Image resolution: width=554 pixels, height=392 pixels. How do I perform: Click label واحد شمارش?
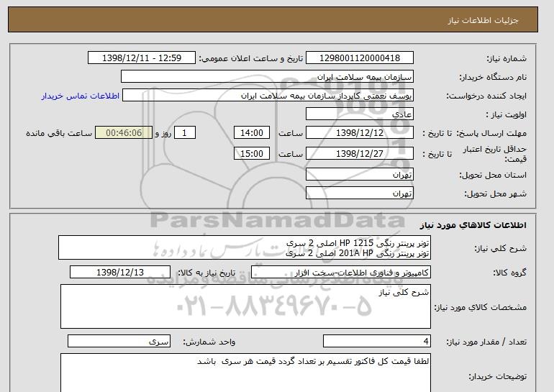[209, 342]
